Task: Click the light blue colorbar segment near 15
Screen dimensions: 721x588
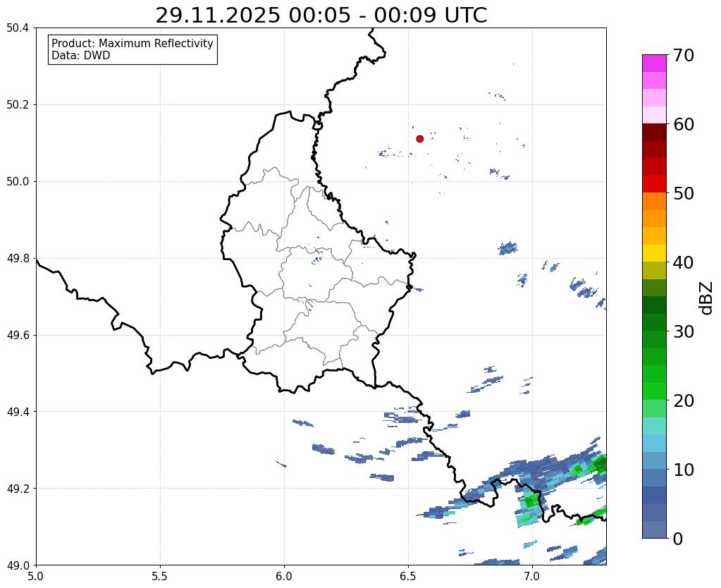Action: (x=654, y=443)
